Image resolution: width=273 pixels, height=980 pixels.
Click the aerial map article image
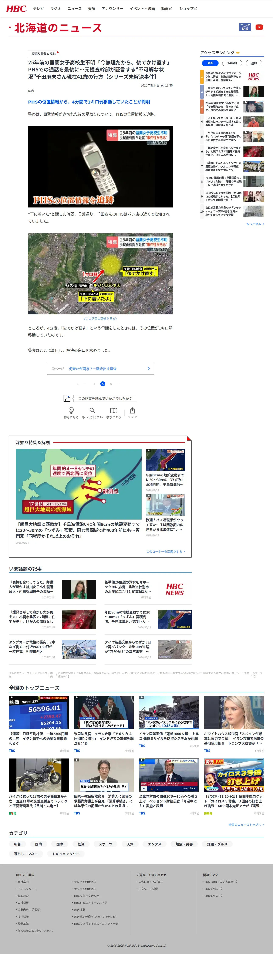click(x=100, y=274)
